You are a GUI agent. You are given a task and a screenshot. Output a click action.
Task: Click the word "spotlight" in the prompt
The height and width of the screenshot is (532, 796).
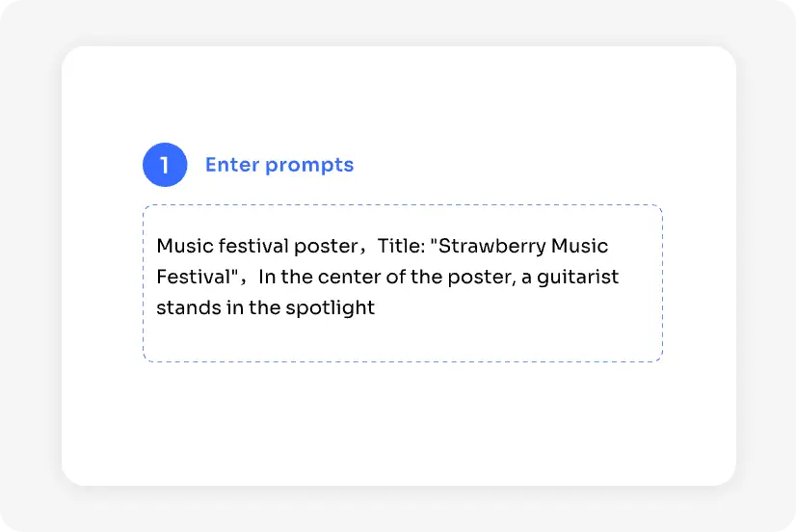pos(330,308)
